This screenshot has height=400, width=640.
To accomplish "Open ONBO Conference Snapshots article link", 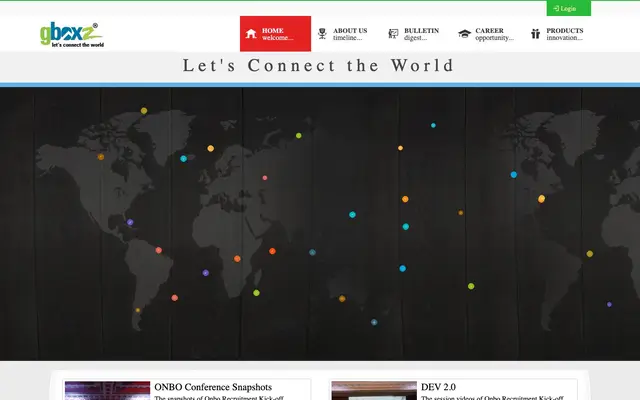I will [213, 387].
